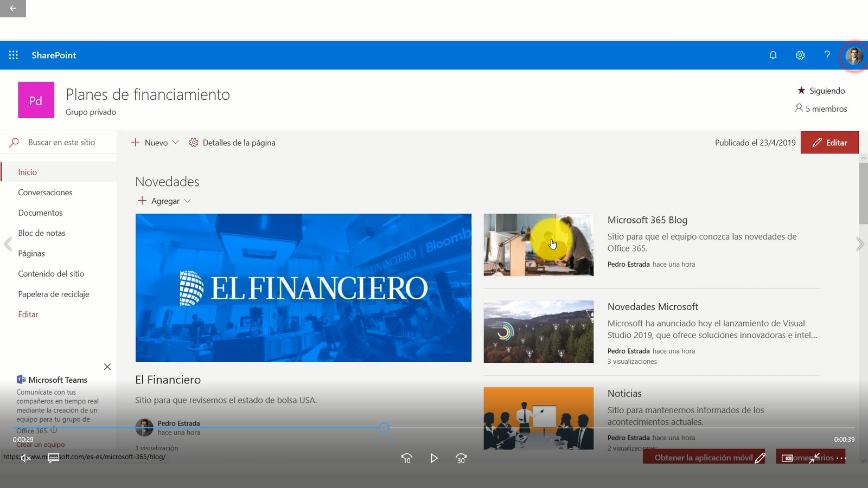Screen dimensions: 868x488
Task: Open Documentos in the navigation
Action: (40, 213)
